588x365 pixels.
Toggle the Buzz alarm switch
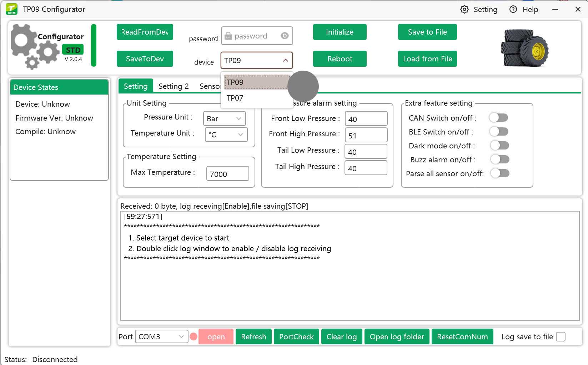coord(499,159)
